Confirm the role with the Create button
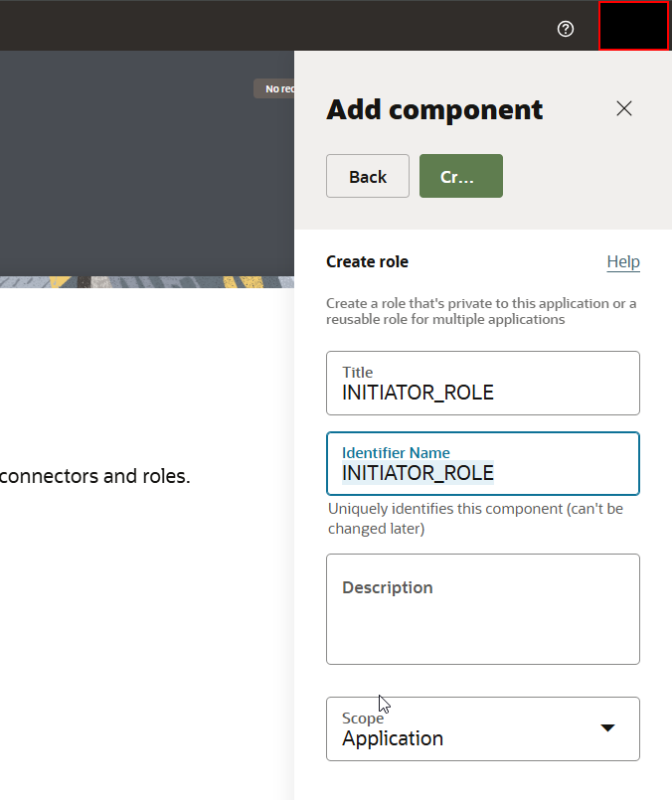 460,175
